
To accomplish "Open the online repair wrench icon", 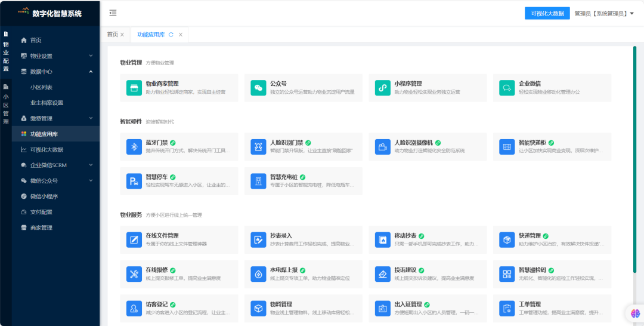I will tap(134, 274).
